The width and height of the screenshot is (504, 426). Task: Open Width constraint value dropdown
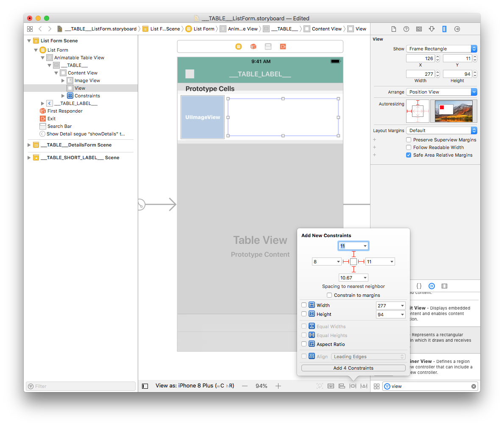tap(402, 306)
